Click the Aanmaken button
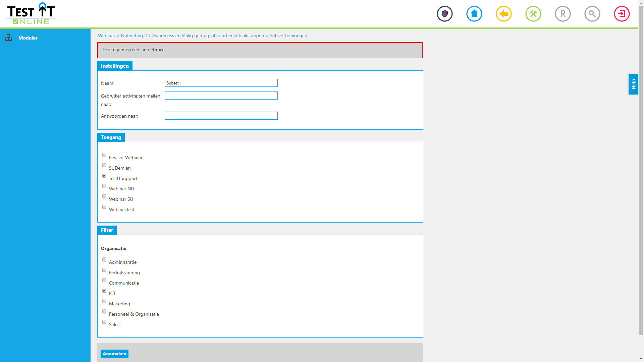The height and width of the screenshot is (362, 644). point(114,354)
